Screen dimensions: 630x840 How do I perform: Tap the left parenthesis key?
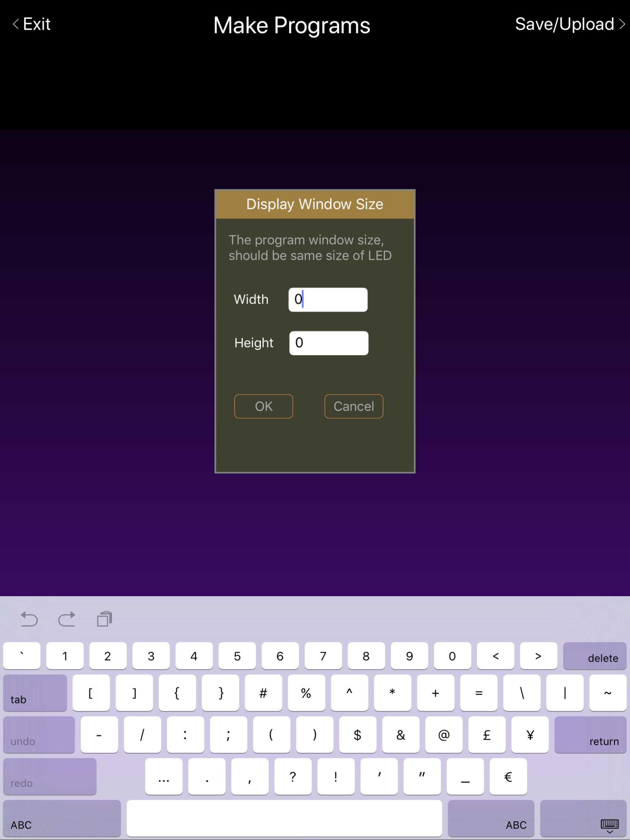click(272, 735)
